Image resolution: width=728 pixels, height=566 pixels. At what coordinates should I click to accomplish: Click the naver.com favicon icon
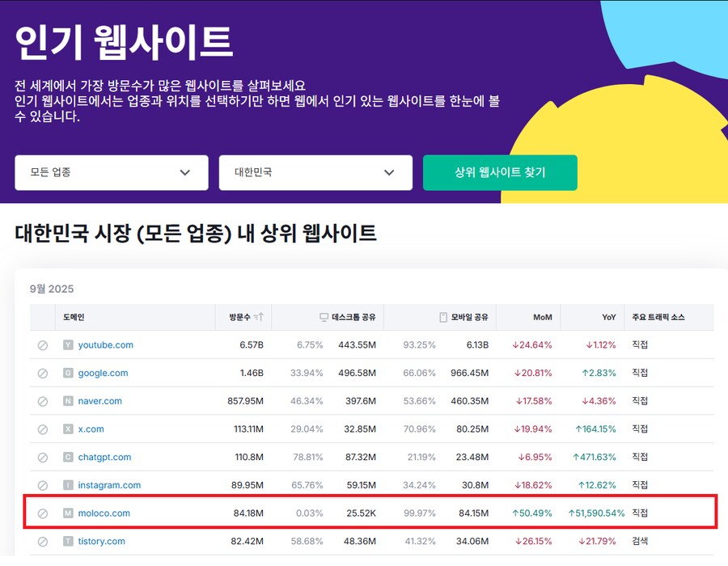pyautogui.click(x=68, y=401)
